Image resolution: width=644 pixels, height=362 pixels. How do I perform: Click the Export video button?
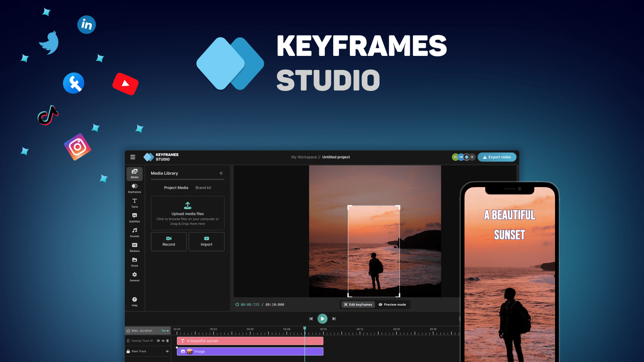click(x=497, y=157)
